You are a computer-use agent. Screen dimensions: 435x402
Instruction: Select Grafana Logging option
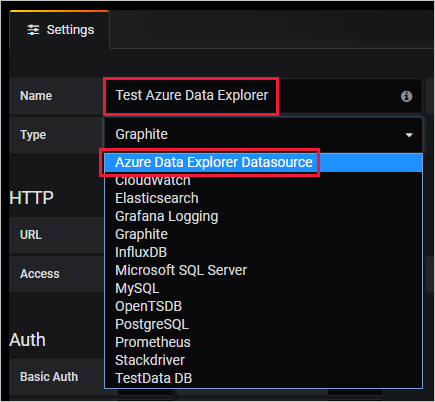(x=263, y=216)
